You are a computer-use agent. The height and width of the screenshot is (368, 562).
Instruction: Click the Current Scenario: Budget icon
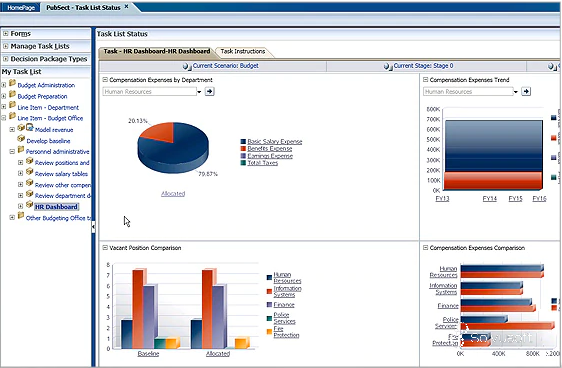[187, 66]
